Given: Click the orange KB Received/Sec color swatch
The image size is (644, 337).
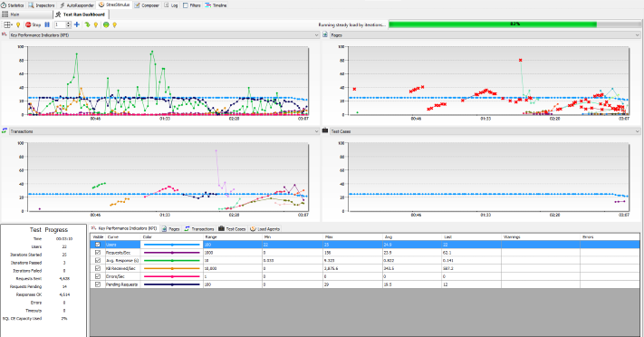Looking at the screenshot, I should (x=172, y=268).
